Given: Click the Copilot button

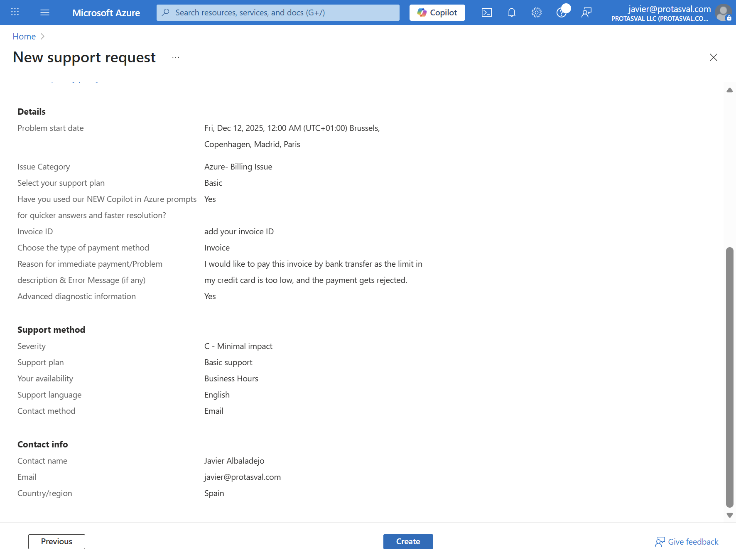Looking at the screenshot, I should point(437,12).
